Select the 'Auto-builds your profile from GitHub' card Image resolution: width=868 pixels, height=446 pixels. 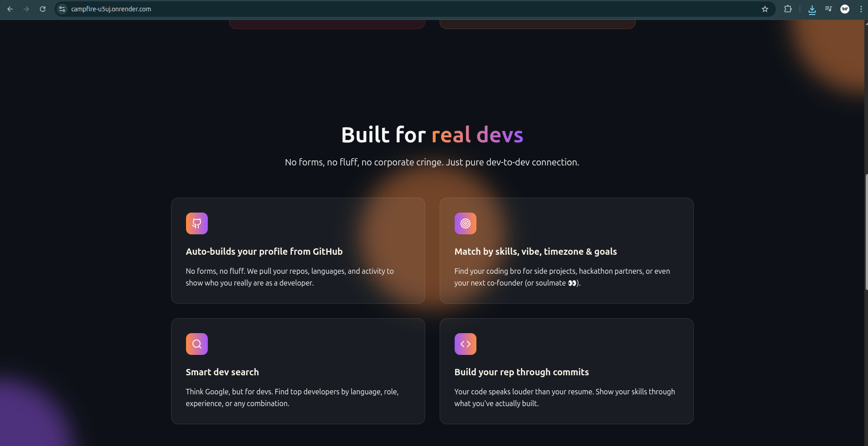point(298,251)
